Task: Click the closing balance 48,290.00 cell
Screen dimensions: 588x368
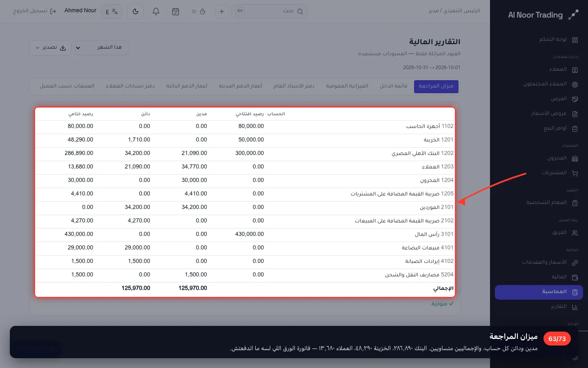Action: 80,139
